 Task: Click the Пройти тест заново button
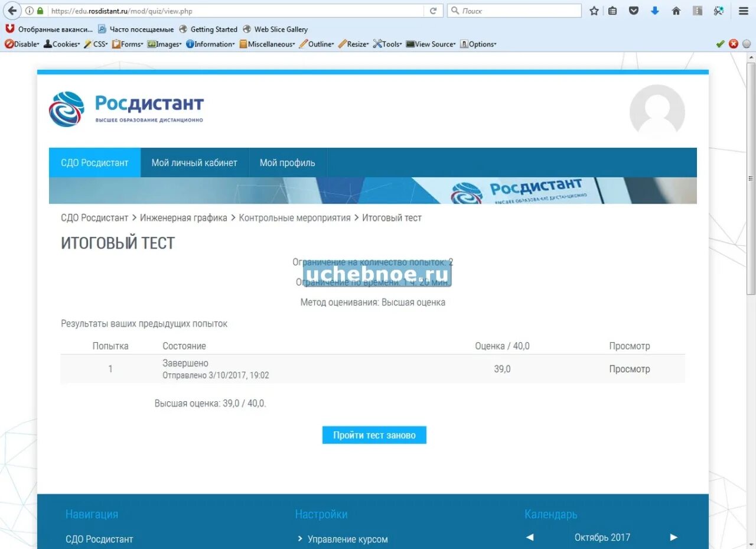coord(374,435)
